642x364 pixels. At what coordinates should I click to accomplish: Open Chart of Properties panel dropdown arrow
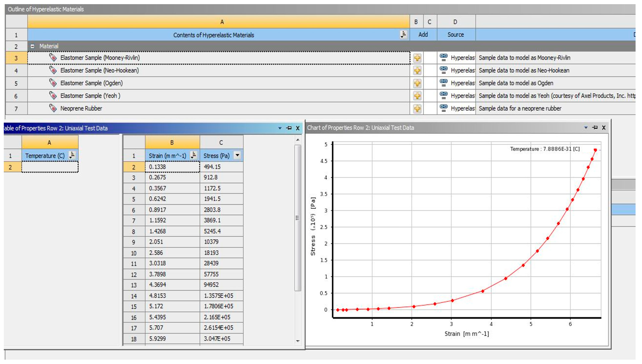click(586, 128)
